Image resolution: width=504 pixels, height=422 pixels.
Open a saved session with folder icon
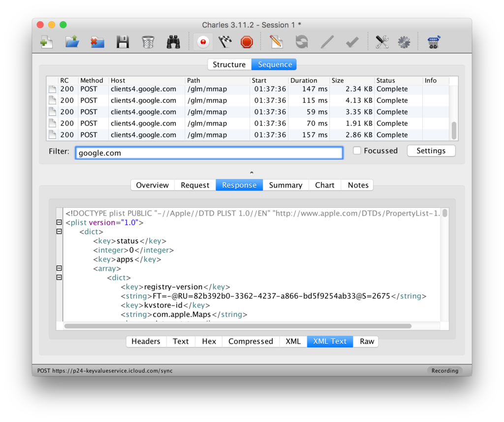[x=72, y=42]
